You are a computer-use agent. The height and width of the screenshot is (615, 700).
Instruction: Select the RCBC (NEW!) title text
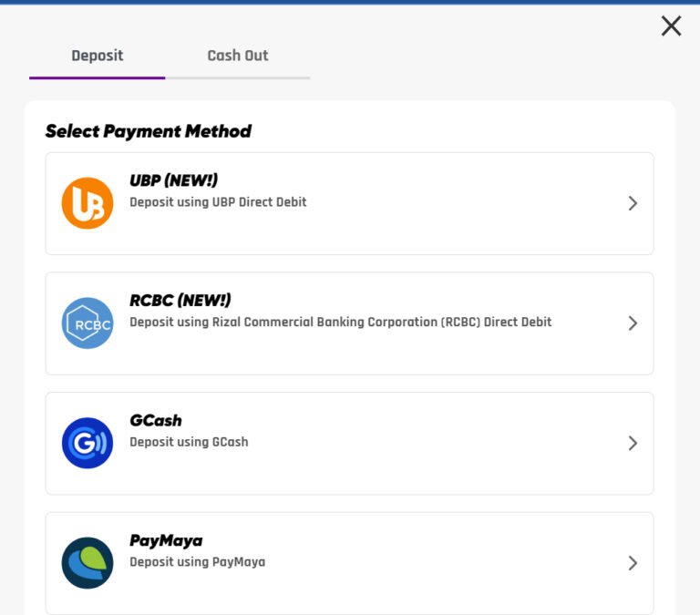pyautogui.click(x=180, y=301)
